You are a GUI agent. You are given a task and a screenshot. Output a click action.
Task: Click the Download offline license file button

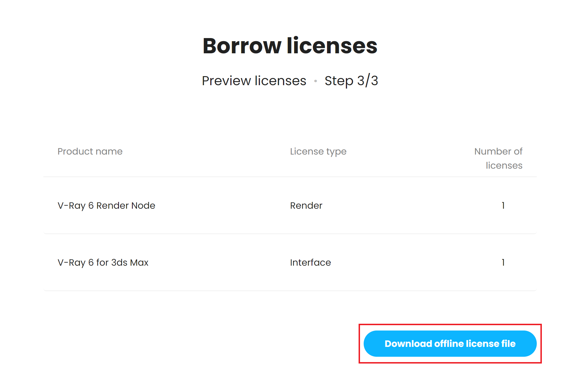coord(450,343)
